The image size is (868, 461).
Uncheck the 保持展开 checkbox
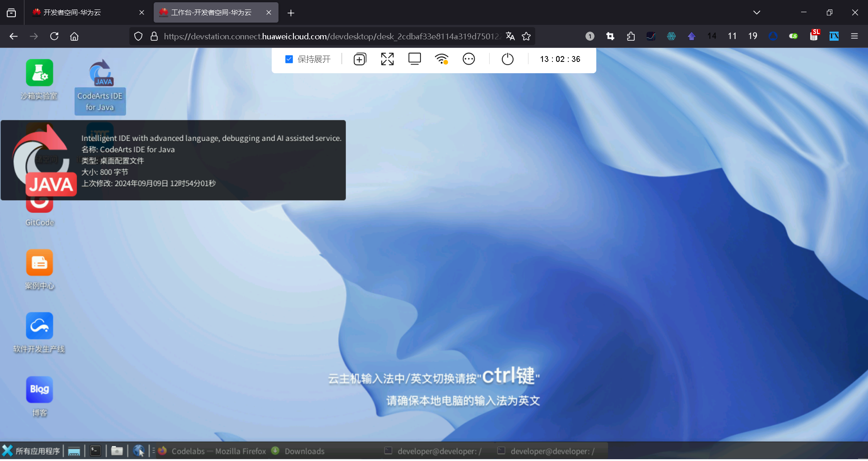point(288,59)
